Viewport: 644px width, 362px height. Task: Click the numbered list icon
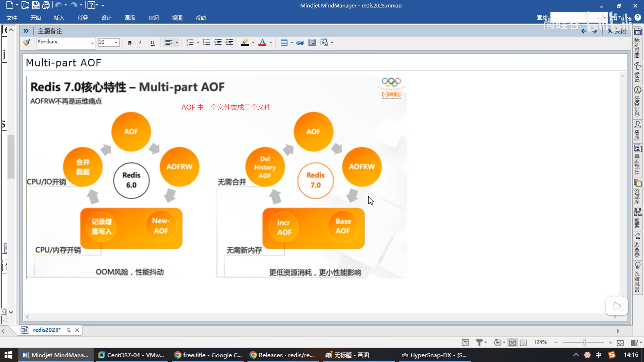[190, 43]
